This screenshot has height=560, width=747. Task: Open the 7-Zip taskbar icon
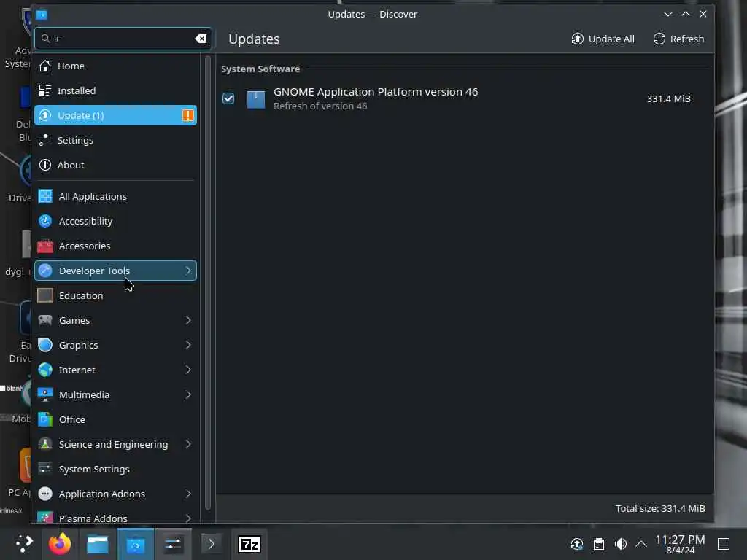pyautogui.click(x=249, y=544)
